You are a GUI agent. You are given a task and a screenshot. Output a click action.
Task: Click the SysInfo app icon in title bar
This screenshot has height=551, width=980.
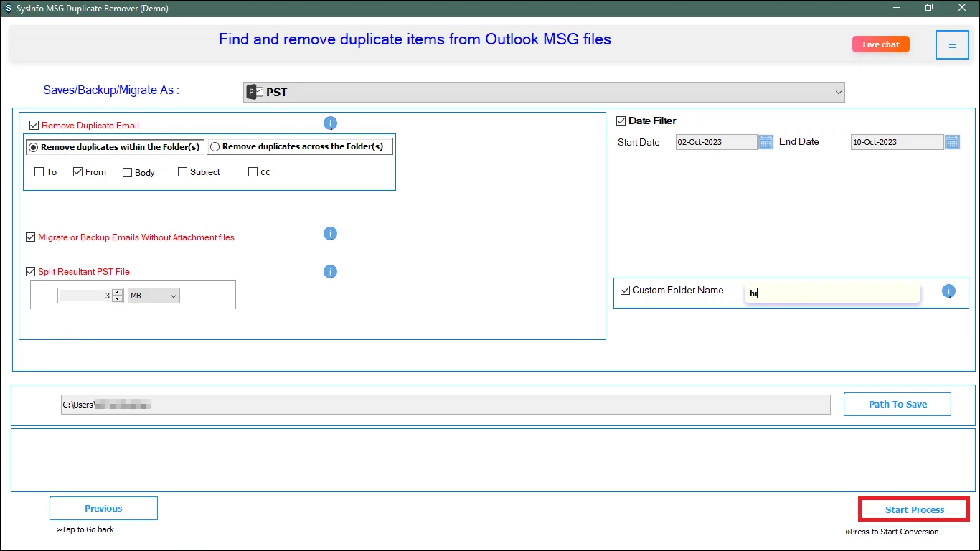[8, 8]
